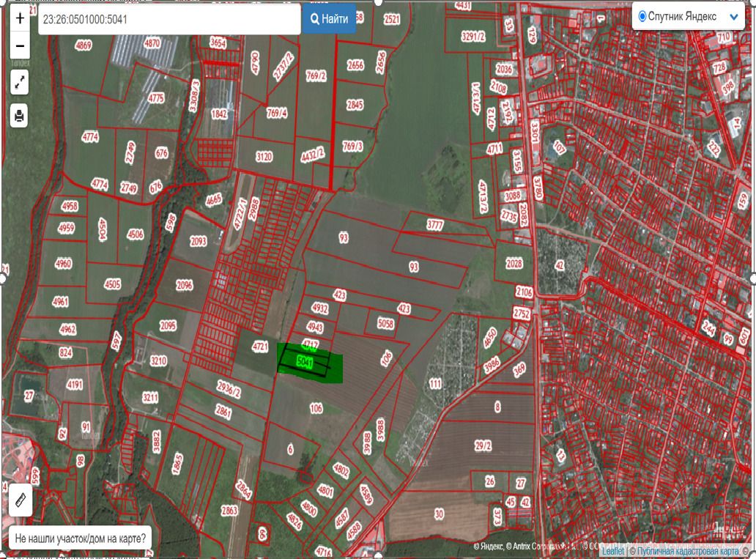
Task: Click parcel label 4870
Action: (152, 43)
